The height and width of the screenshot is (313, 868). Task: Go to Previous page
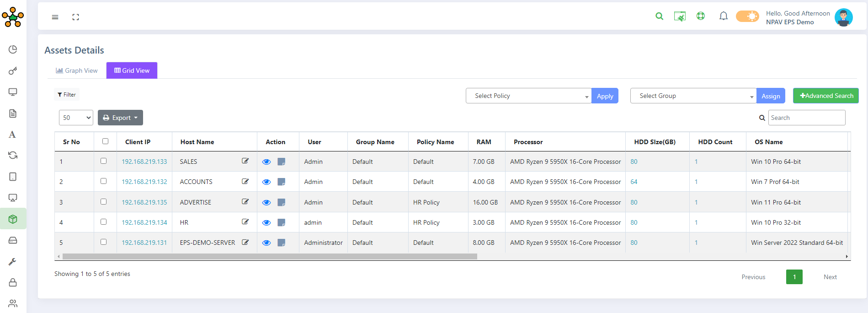753,277
